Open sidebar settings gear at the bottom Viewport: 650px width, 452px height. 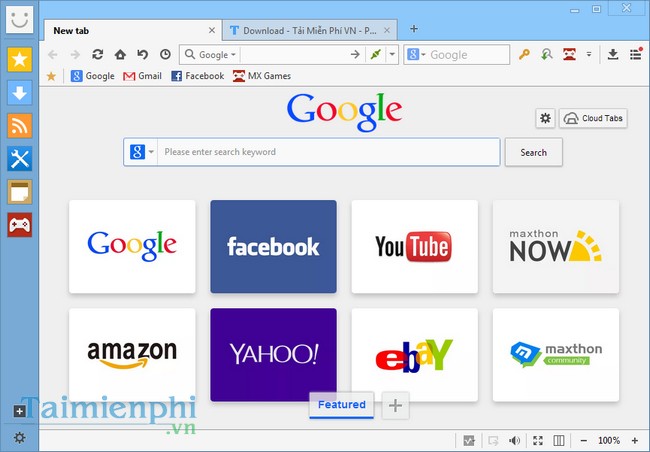(19, 437)
